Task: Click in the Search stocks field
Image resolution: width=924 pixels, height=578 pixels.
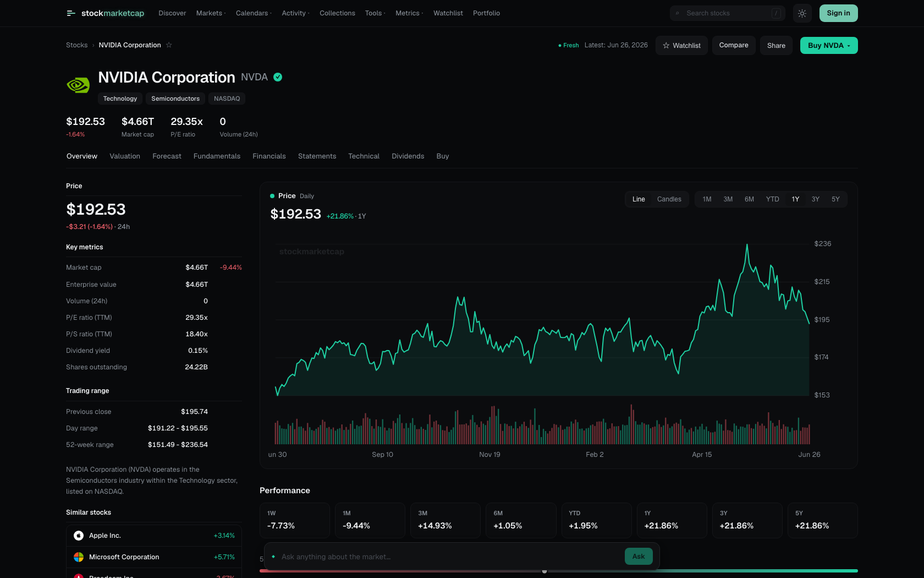Action: pos(727,13)
